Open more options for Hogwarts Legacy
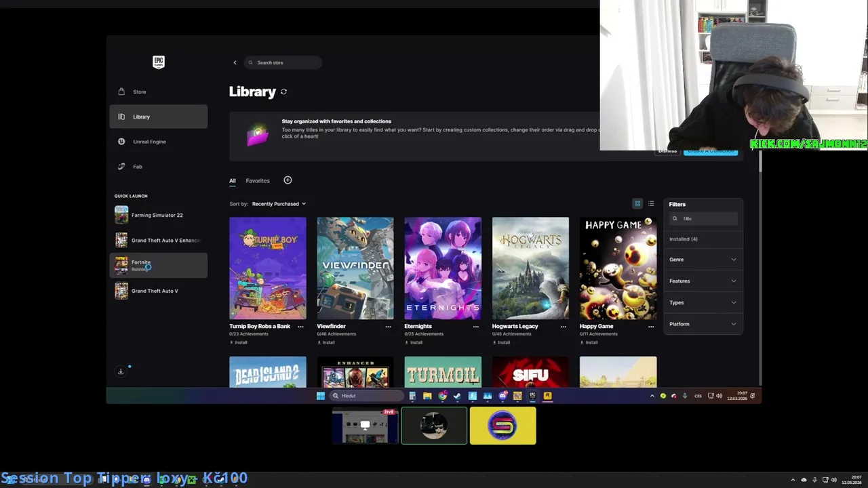868x488 pixels. (x=563, y=327)
